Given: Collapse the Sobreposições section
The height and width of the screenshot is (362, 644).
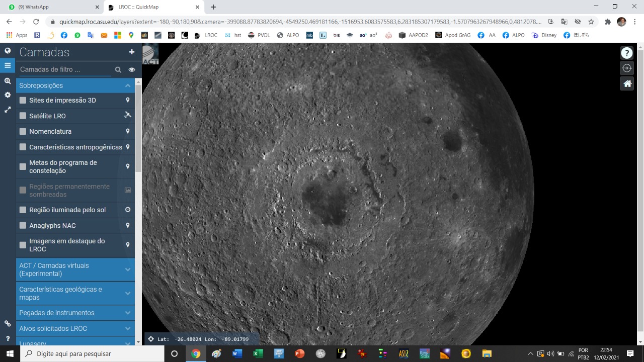Looking at the screenshot, I should tap(75, 85).
